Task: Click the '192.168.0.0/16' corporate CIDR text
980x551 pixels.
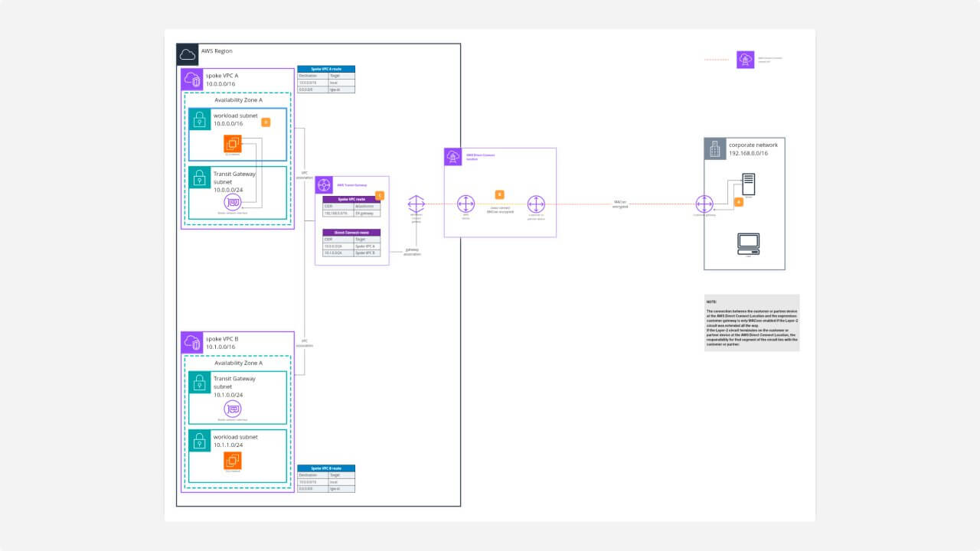Action: click(748, 153)
